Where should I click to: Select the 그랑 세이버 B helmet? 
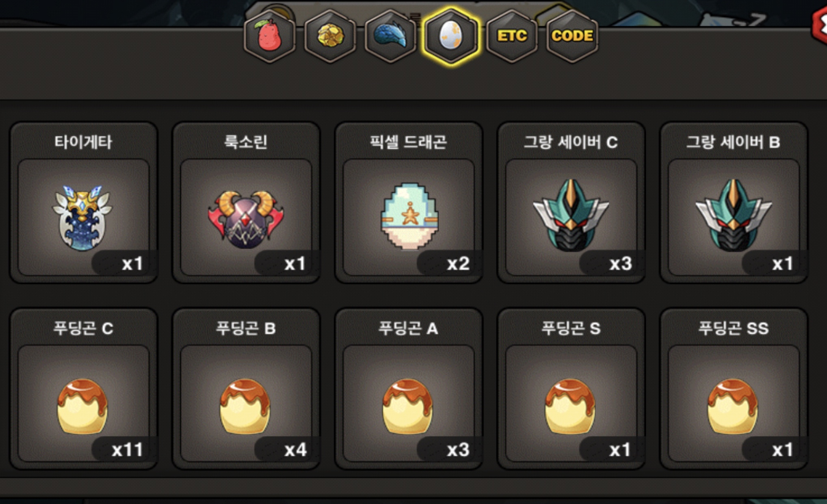(x=734, y=215)
